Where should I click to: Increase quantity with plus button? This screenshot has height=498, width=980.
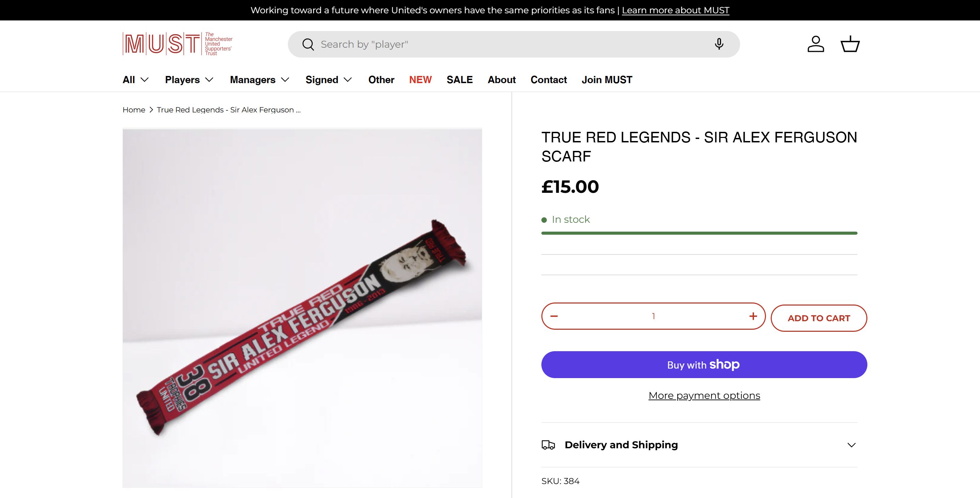point(753,316)
